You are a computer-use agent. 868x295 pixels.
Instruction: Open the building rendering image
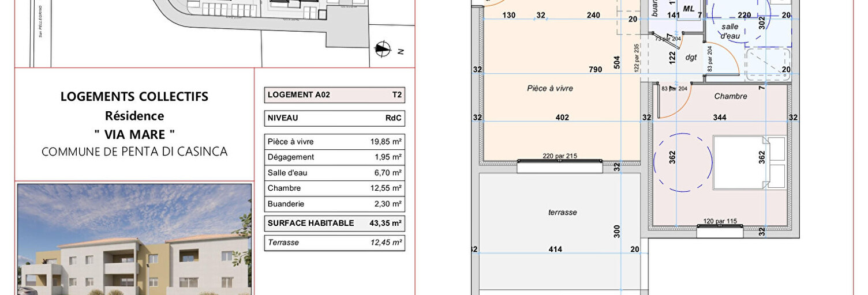point(134,239)
